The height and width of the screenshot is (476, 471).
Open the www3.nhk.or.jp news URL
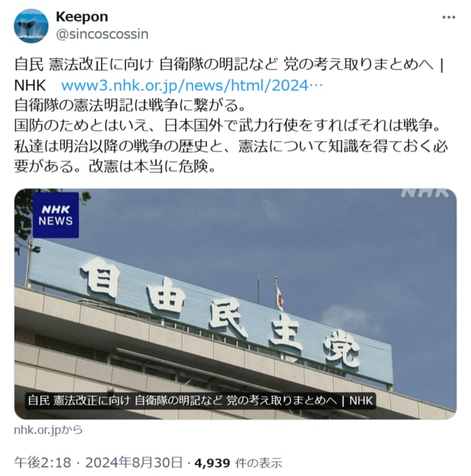tap(192, 86)
